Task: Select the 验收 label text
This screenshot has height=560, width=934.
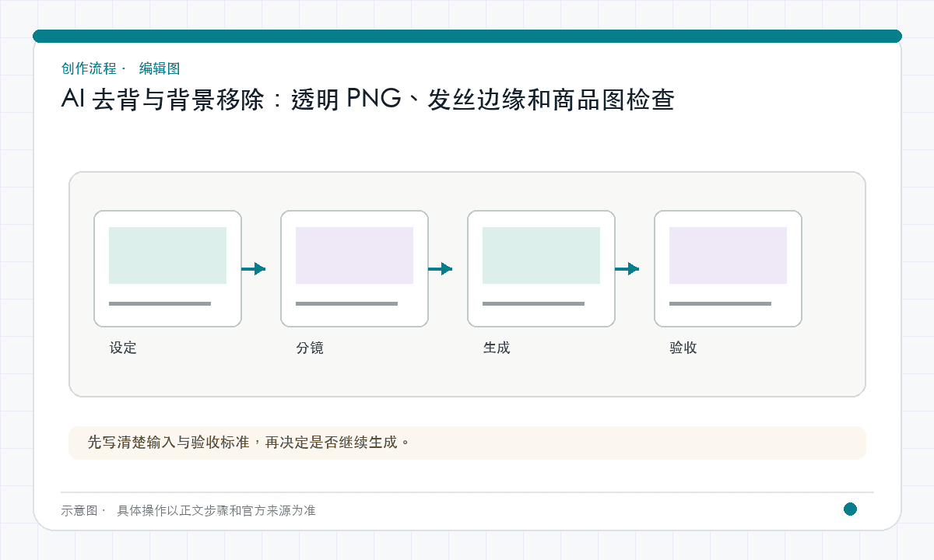Action: (x=683, y=348)
